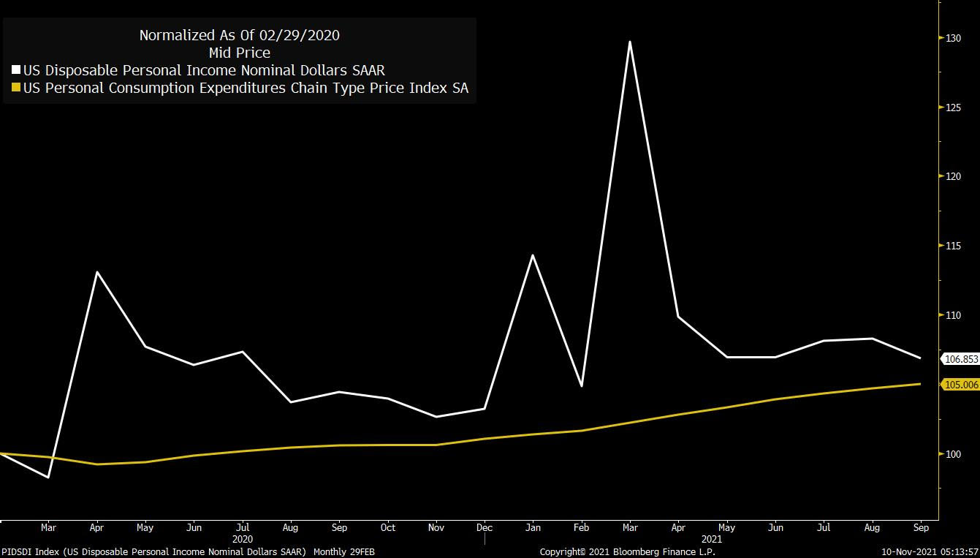The width and height of the screenshot is (980, 558).
Task: Click the yellow Personal Consumption Expenditures legend swatch
Action: point(16,89)
